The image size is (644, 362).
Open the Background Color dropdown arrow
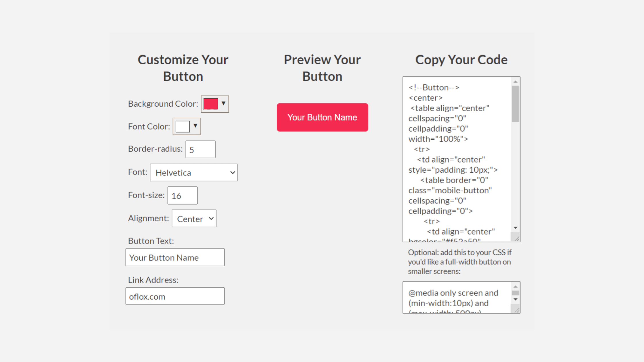click(x=224, y=104)
